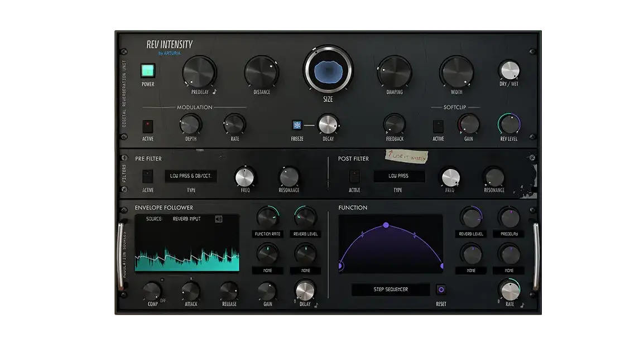Click the Post Filter Freq knob
Viewport: 644px width, 343px height.
point(450,178)
